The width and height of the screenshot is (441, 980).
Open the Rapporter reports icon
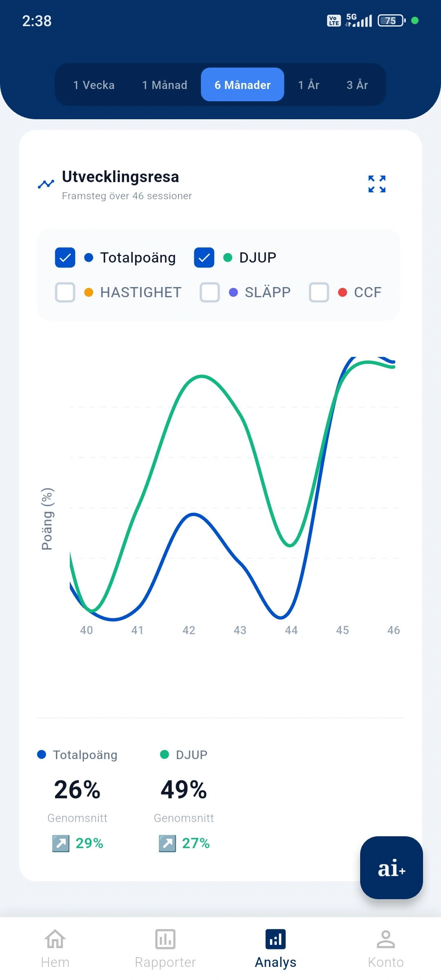pos(165,939)
